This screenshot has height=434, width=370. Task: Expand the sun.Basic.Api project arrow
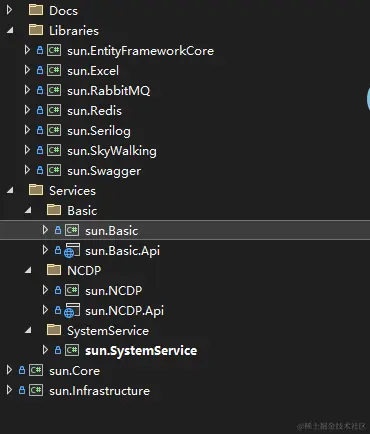45,250
